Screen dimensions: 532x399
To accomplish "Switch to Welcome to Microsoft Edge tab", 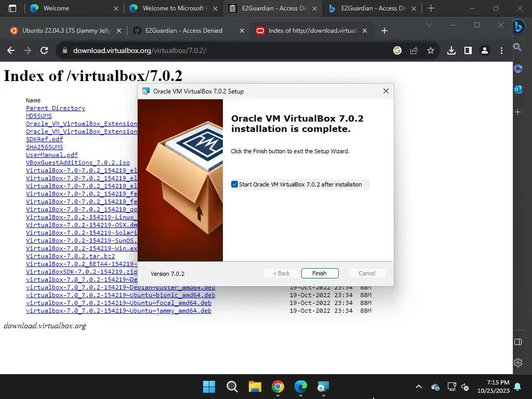I will 173,8.
